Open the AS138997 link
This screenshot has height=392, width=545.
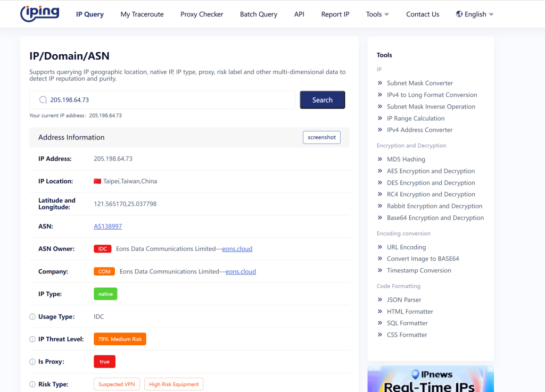108,226
